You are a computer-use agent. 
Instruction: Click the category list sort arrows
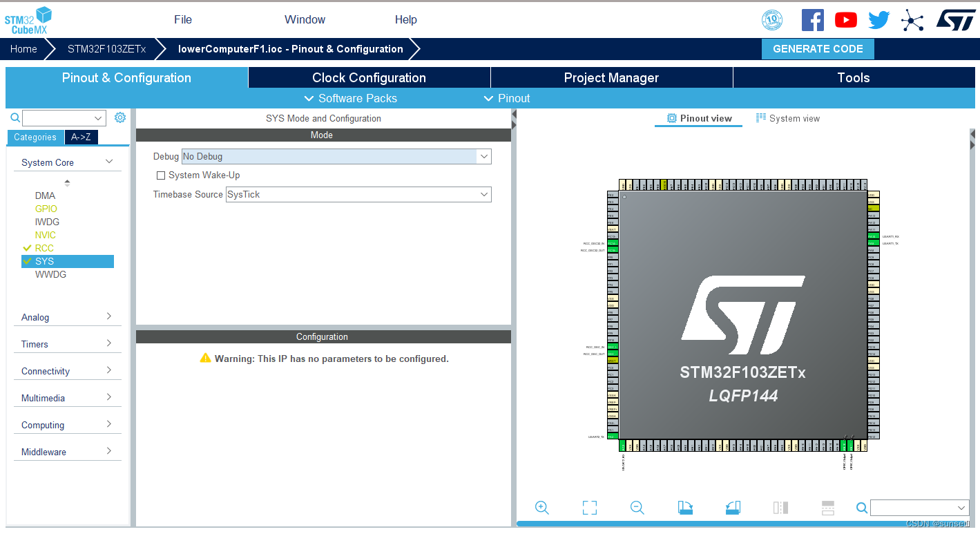click(67, 183)
